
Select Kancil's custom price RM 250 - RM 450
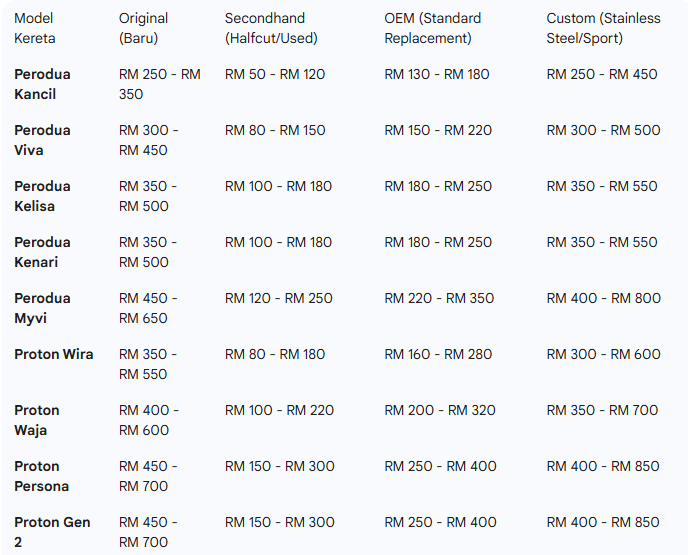pos(602,74)
